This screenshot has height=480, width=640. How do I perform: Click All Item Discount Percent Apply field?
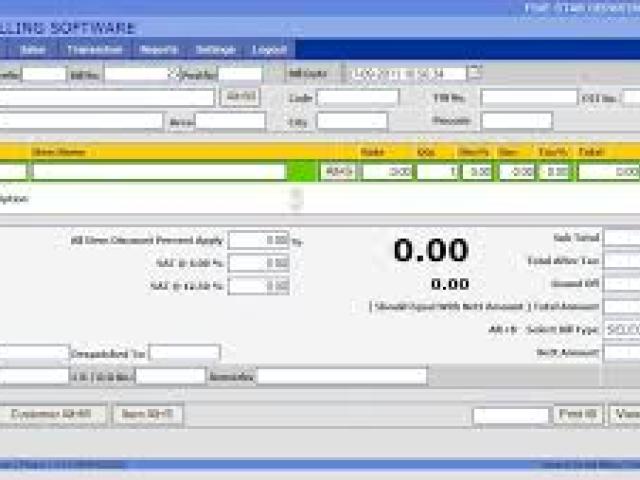[259, 240]
